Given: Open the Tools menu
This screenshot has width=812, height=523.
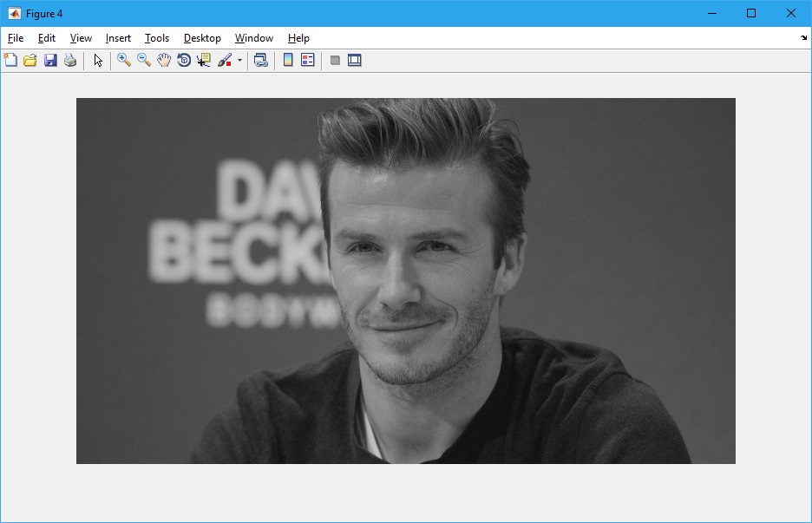Looking at the screenshot, I should [157, 38].
